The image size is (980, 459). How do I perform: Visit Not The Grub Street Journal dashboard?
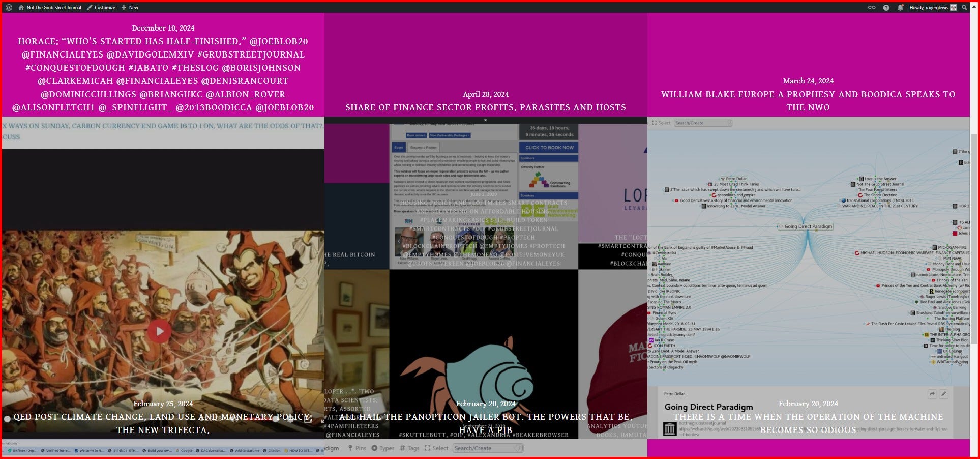[50, 7]
